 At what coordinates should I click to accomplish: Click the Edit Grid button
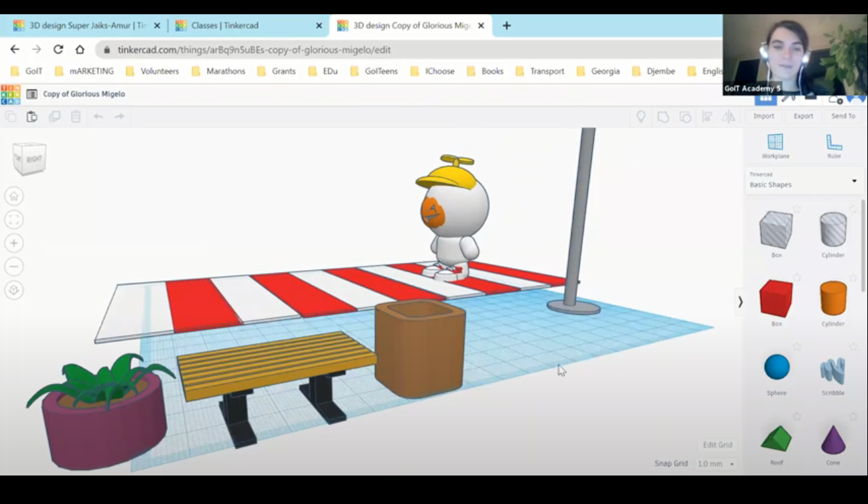pyautogui.click(x=717, y=445)
